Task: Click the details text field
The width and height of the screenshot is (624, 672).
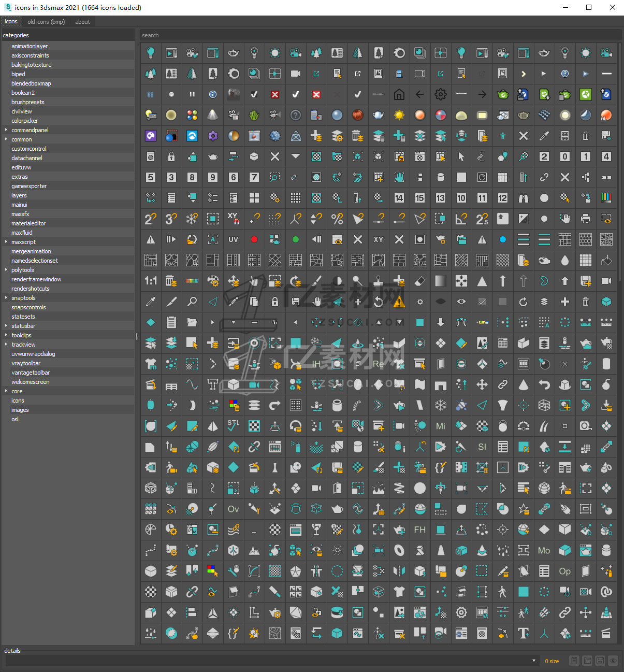Action: 269,661
